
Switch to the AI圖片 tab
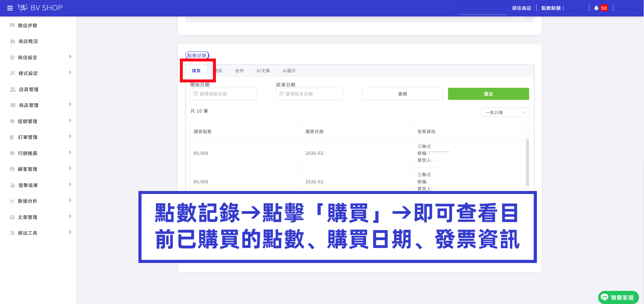pyautogui.click(x=289, y=71)
